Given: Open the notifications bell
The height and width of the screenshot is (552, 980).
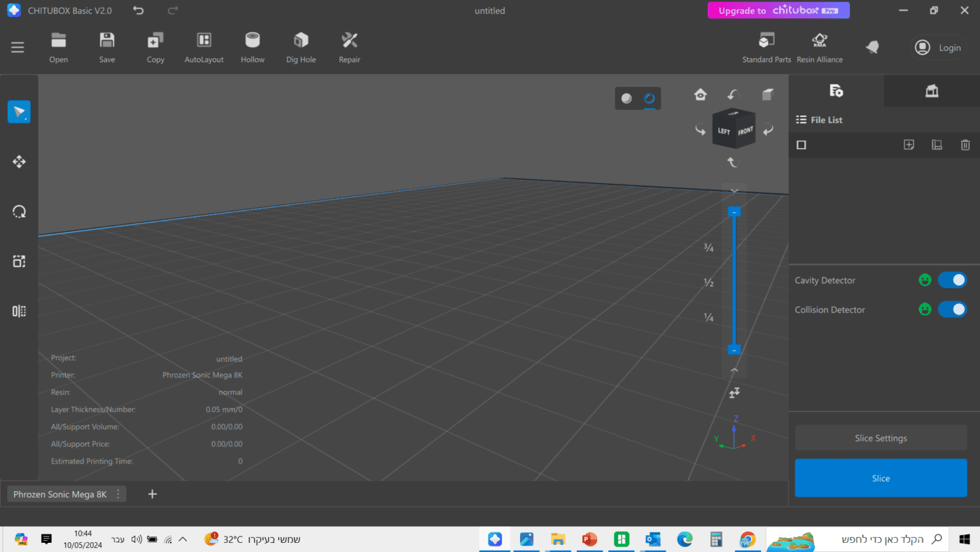Looking at the screenshot, I should point(872,47).
